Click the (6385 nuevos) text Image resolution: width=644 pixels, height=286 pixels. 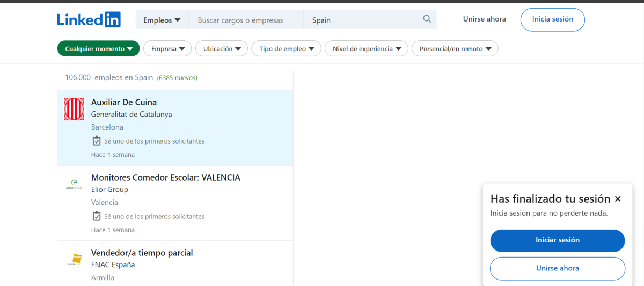click(177, 78)
